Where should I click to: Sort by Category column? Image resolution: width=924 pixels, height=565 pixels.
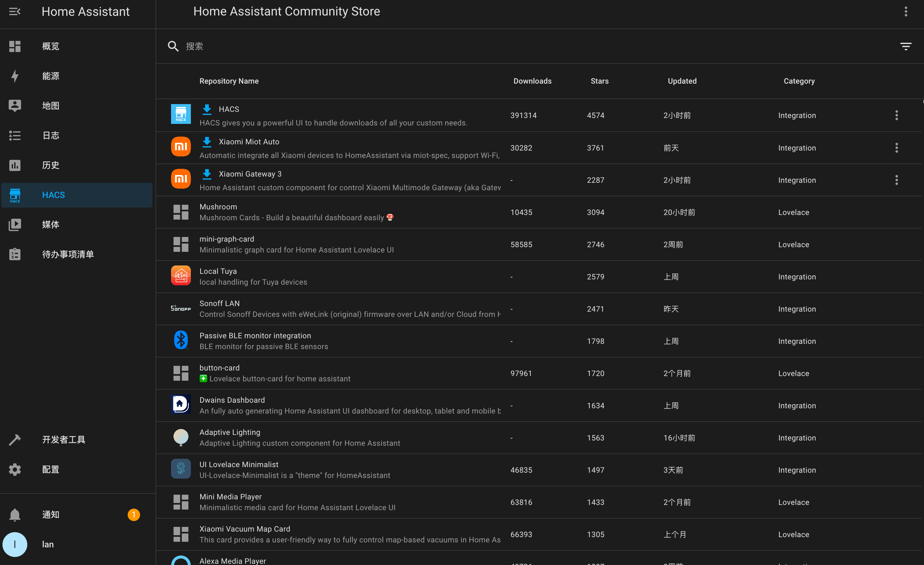pos(799,81)
